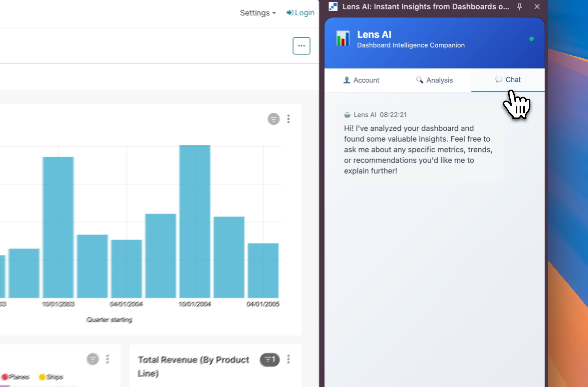Click the Lens AI extension icon in panel title
Screen dimensions: 588x387
tap(333, 7)
